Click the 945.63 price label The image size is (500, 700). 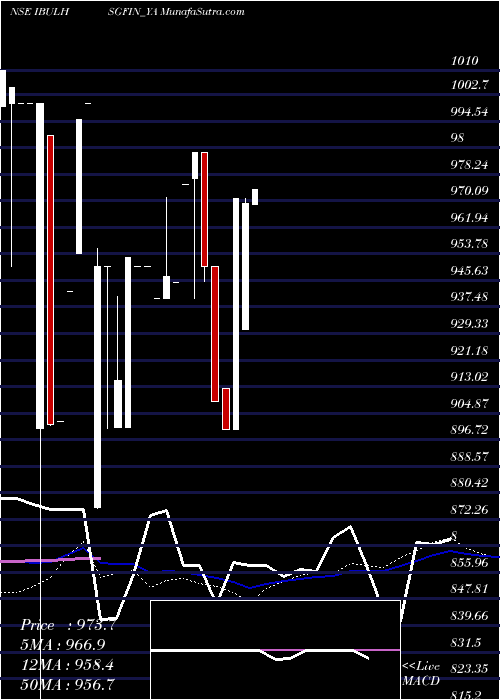click(469, 271)
